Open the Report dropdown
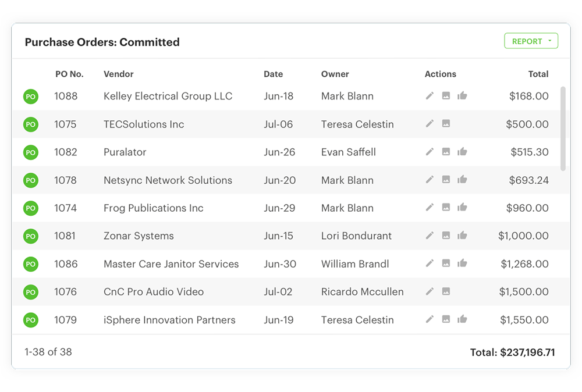The width and height of the screenshot is (582, 392). click(x=531, y=41)
